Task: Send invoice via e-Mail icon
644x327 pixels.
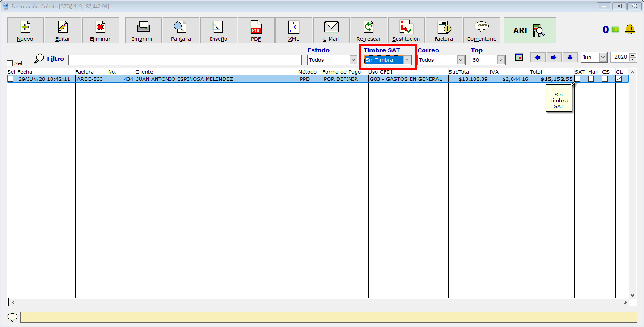Action: 331,30
